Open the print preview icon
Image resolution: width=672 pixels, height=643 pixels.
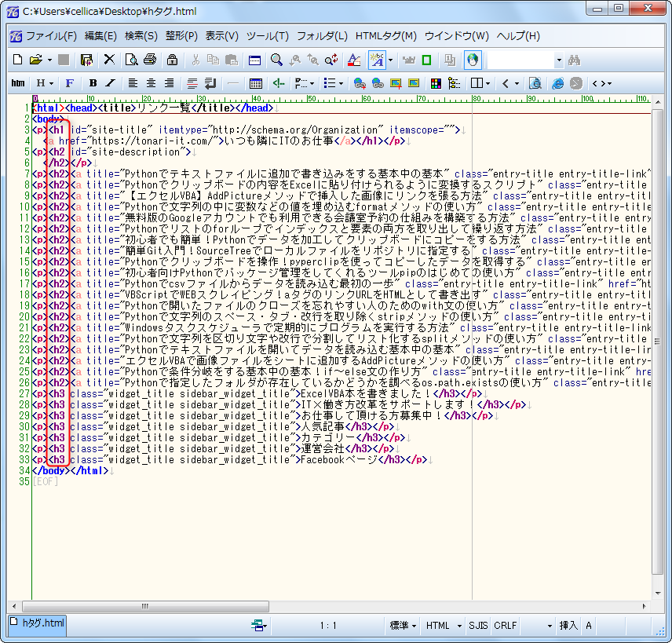[132, 60]
